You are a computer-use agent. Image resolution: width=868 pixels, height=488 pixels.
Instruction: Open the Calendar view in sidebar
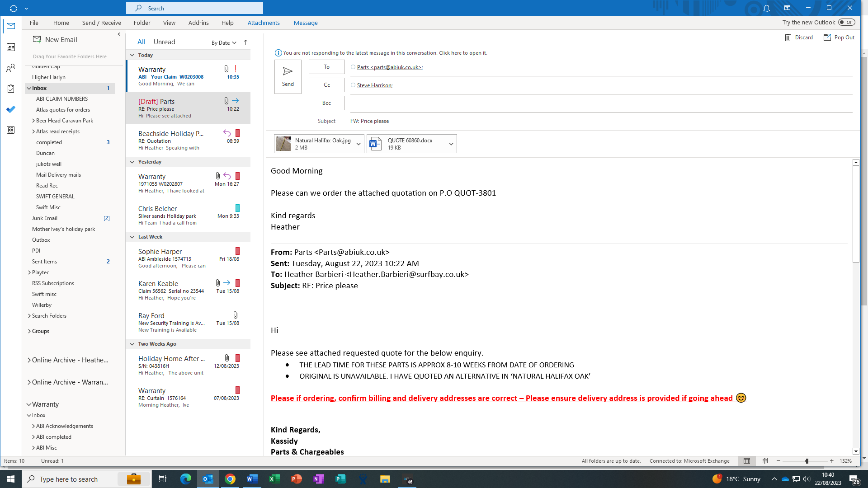(11, 47)
